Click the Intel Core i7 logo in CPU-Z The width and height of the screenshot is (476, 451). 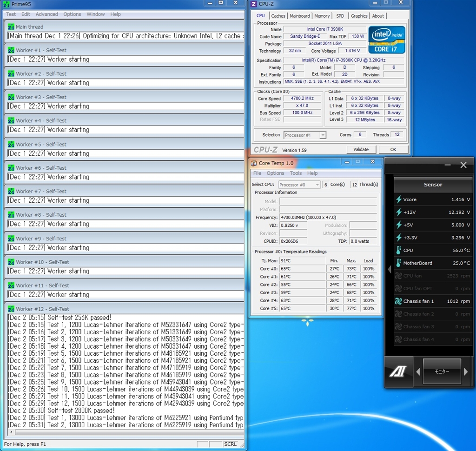387,40
